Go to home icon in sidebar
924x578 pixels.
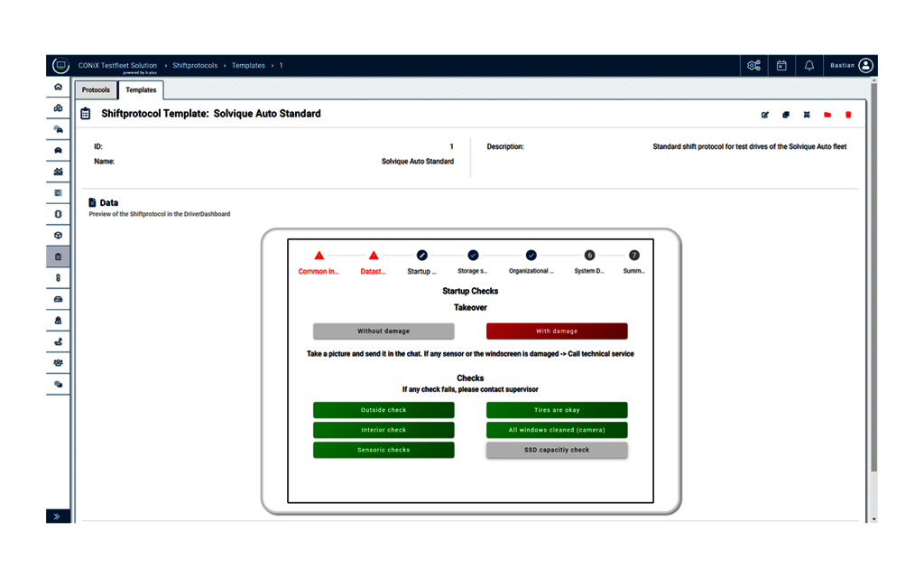tap(59, 87)
